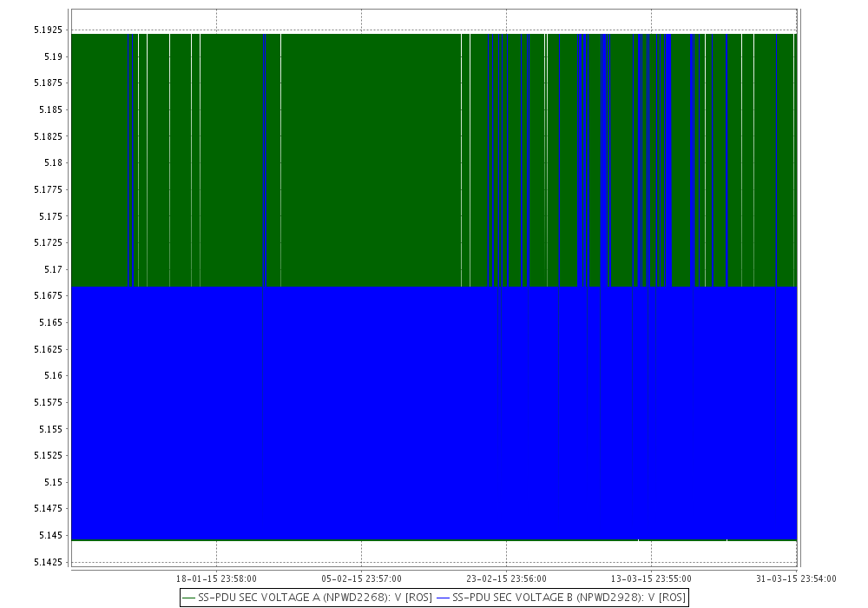Viewport: 868px width, 608px height.
Task: Click y-axis value 5.1525
Action: pos(48,455)
